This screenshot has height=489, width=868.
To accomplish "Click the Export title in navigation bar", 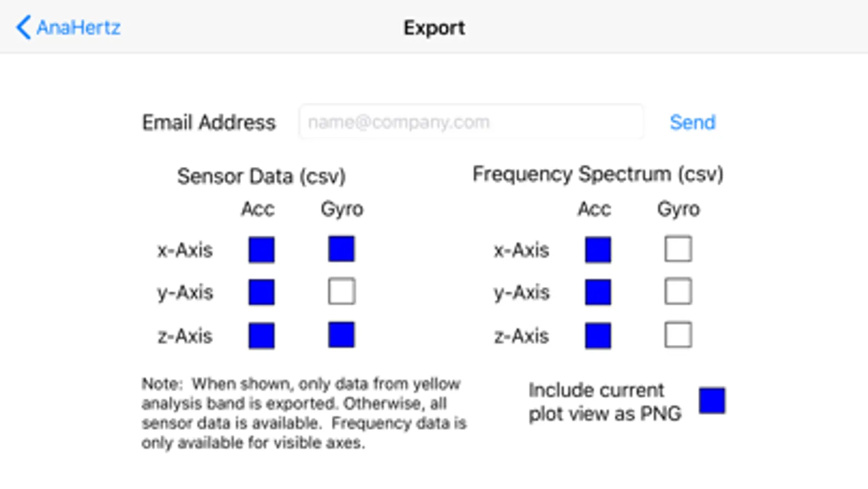I will click(434, 28).
